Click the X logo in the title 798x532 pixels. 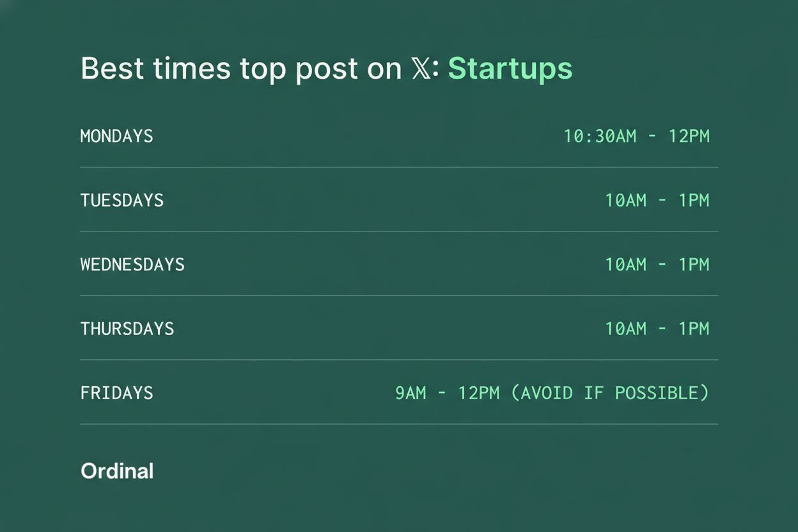(x=421, y=69)
